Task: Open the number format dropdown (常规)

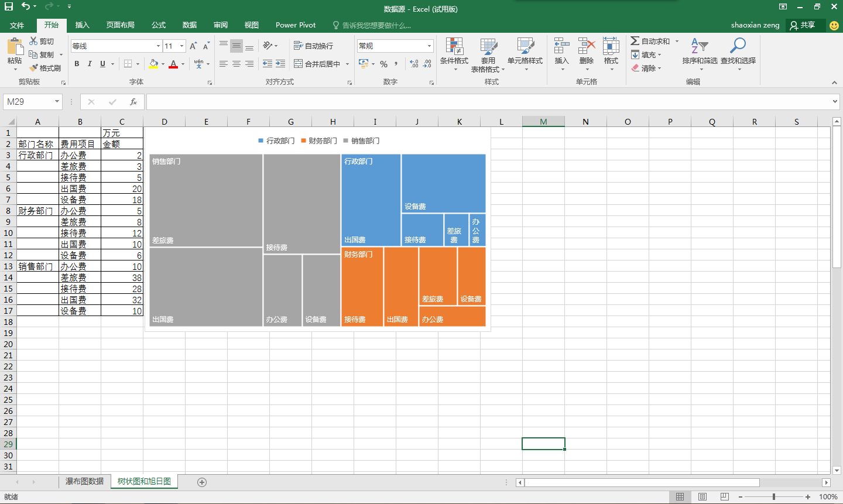Action: click(x=429, y=46)
